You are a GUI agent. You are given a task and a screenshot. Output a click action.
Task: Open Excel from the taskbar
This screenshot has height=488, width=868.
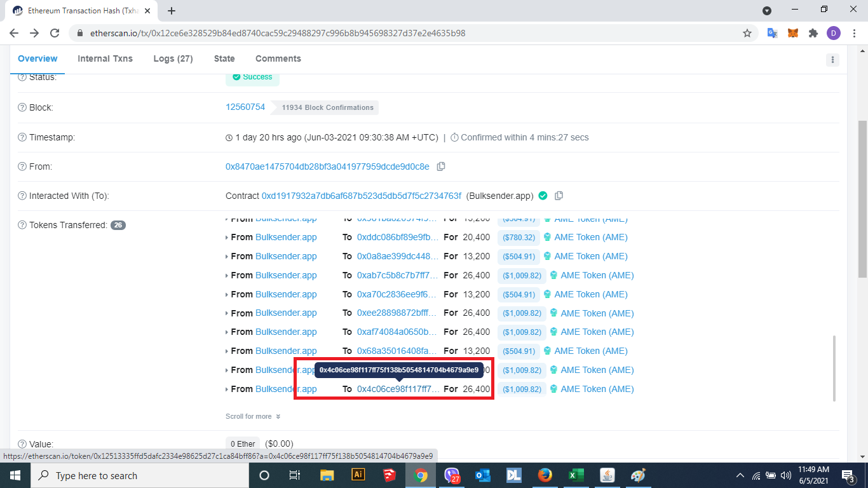[576, 475]
